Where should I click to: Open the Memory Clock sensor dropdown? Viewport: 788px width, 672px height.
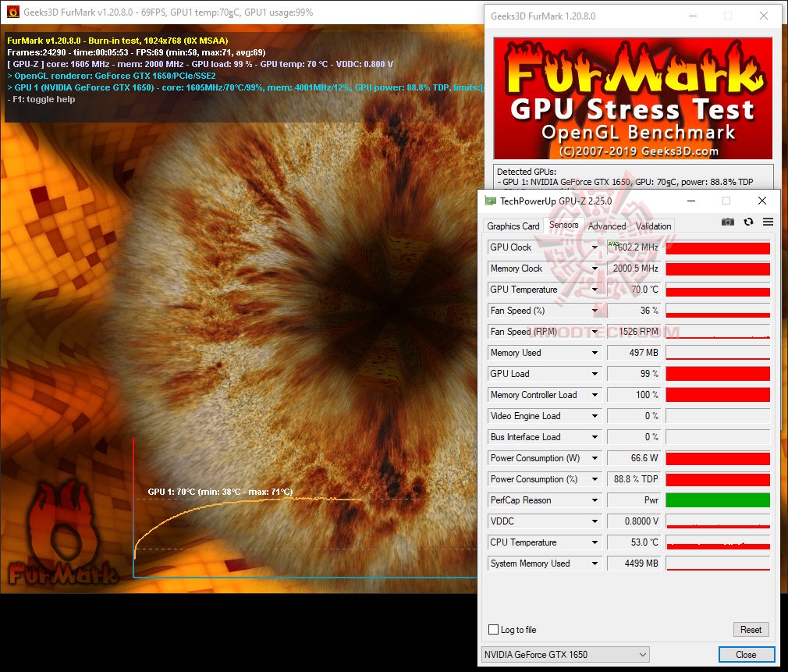click(595, 268)
